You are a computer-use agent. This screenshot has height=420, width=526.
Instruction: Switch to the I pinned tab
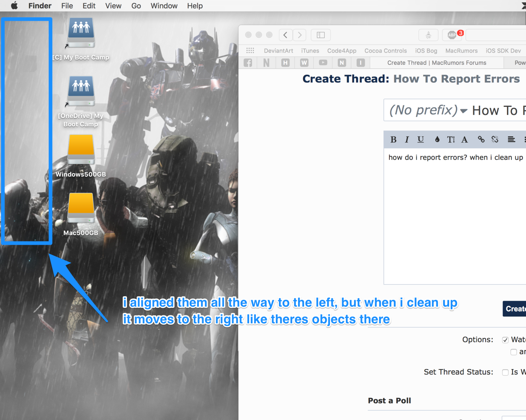click(x=361, y=63)
